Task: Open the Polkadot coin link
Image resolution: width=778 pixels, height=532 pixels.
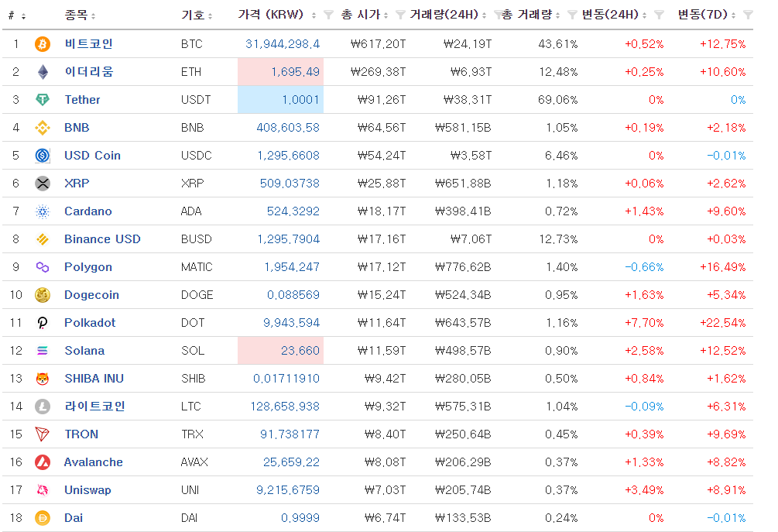Action: click(90, 323)
